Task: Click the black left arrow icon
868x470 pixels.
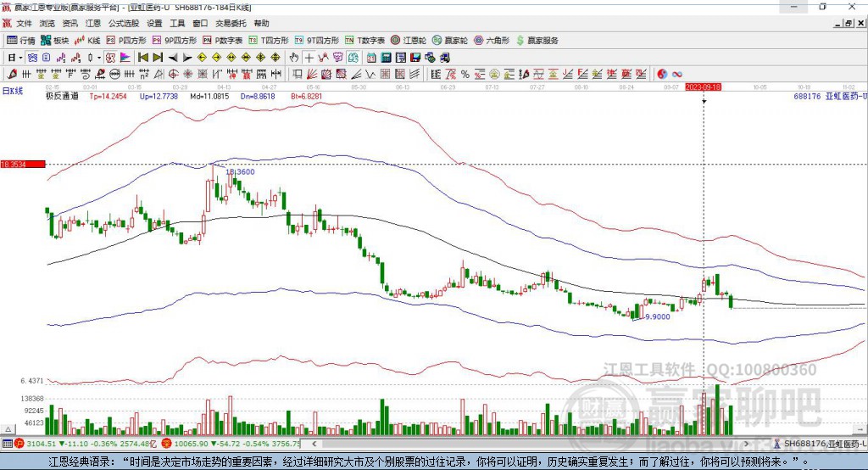Action: [173, 58]
